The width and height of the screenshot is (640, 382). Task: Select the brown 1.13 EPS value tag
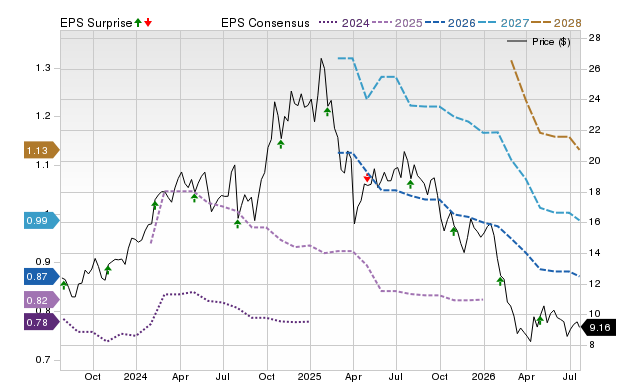(x=41, y=150)
